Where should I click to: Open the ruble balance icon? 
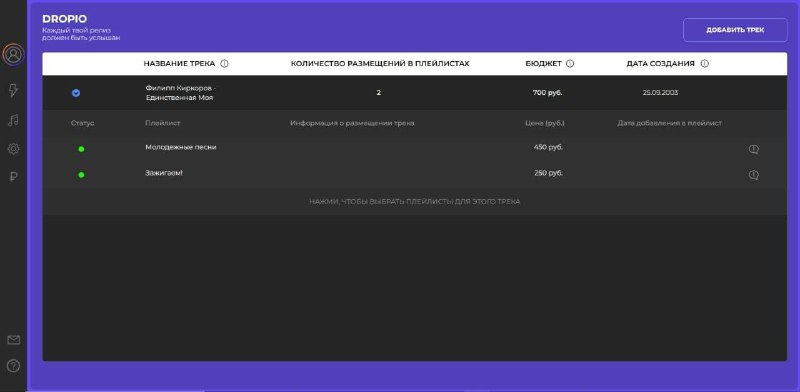[14, 177]
